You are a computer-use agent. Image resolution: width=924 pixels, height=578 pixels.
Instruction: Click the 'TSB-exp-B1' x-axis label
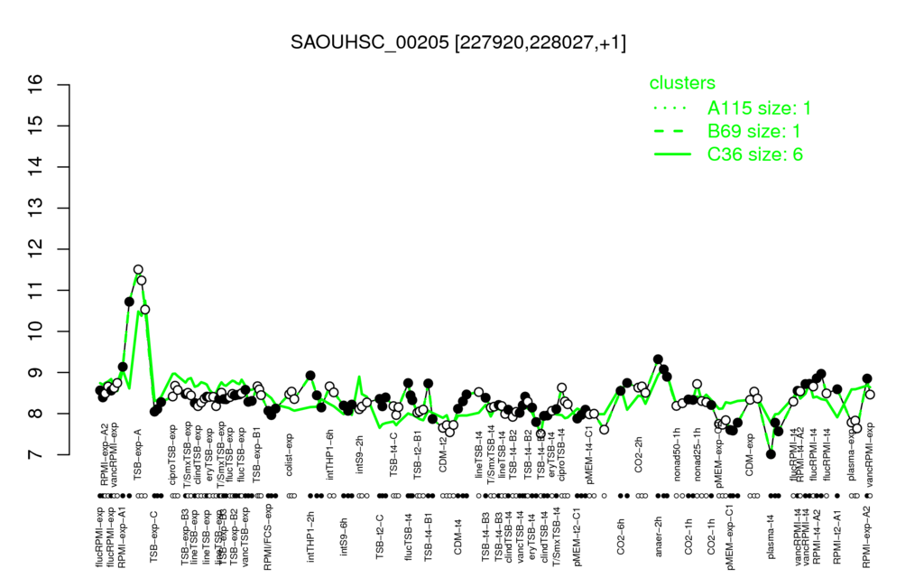tap(256, 454)
